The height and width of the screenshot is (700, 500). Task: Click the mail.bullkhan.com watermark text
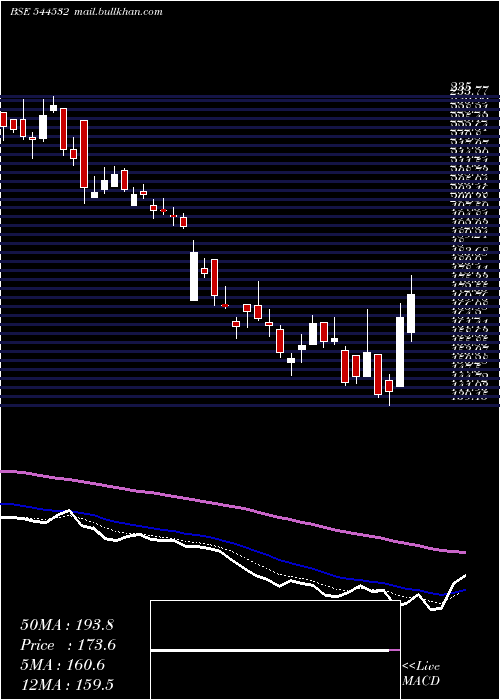click(117, 12)
